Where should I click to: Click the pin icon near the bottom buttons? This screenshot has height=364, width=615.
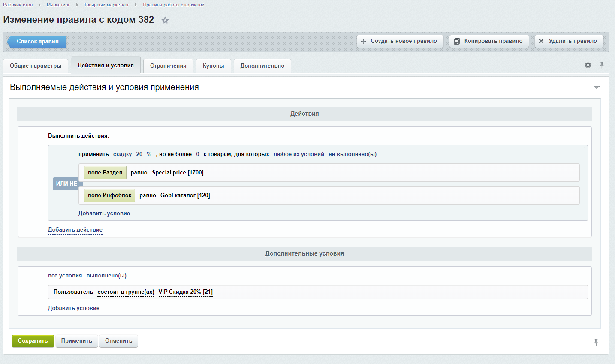coord(596,342)
